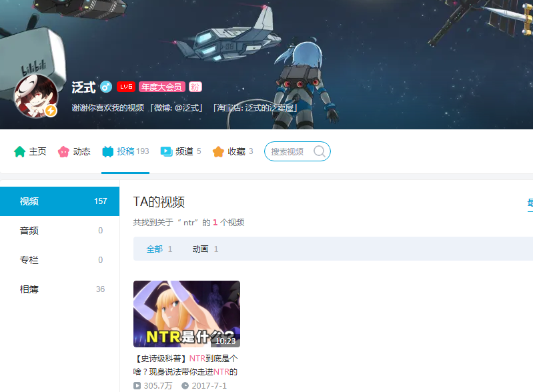The width and height of the screenshot is (533, 392).
Task: Filter by 动画 1 category
Action: click(205, 249)
